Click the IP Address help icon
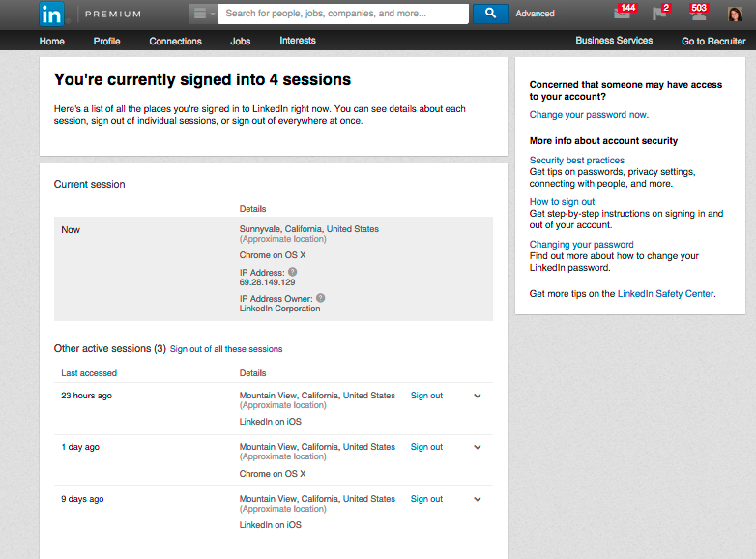This screenshot has height=559, width=756. tap(292, 273)
